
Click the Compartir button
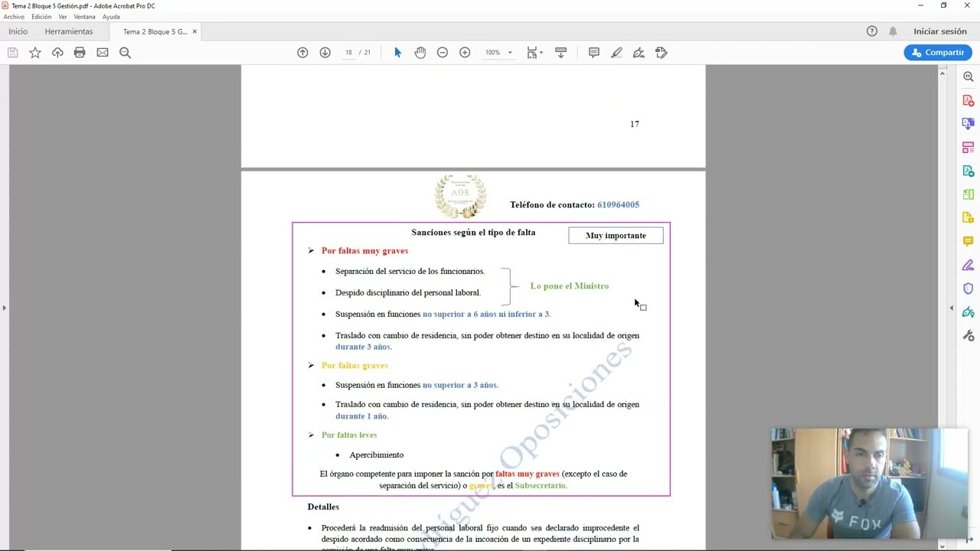(x=938, y=53)
